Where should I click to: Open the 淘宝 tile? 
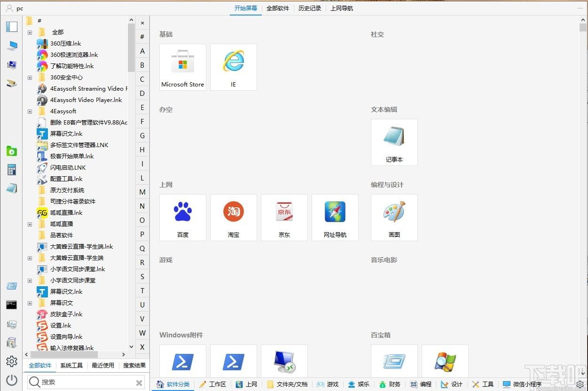[234, 218]
